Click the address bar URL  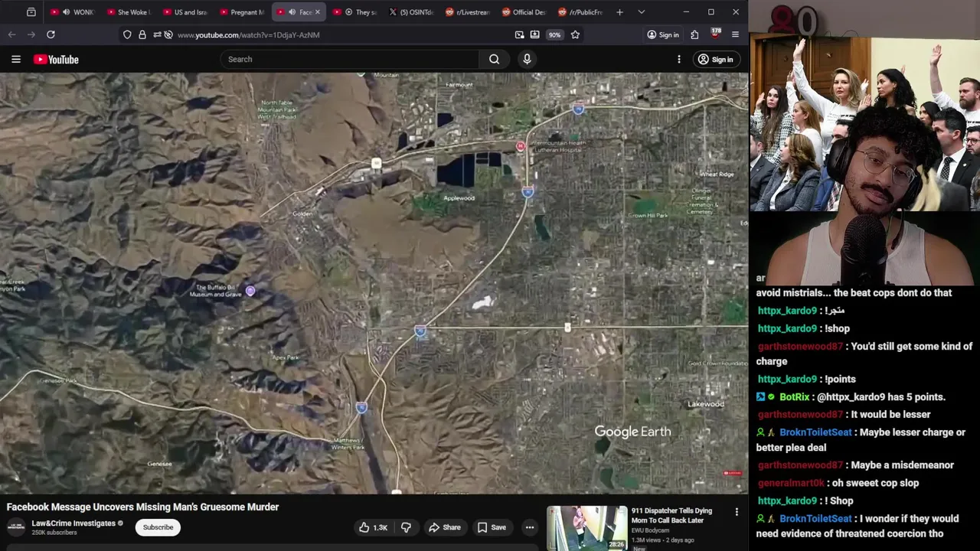(248, 34)
